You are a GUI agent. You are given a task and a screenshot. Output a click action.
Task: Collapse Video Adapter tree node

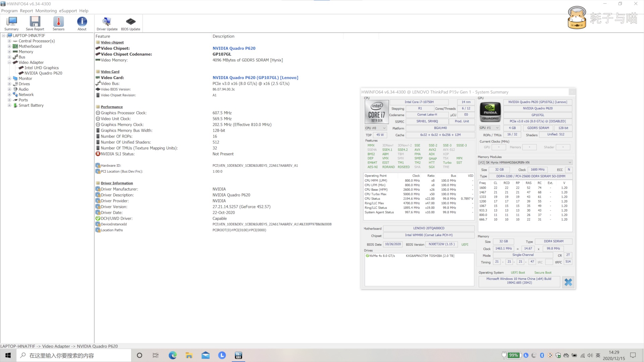coord(9,62)
